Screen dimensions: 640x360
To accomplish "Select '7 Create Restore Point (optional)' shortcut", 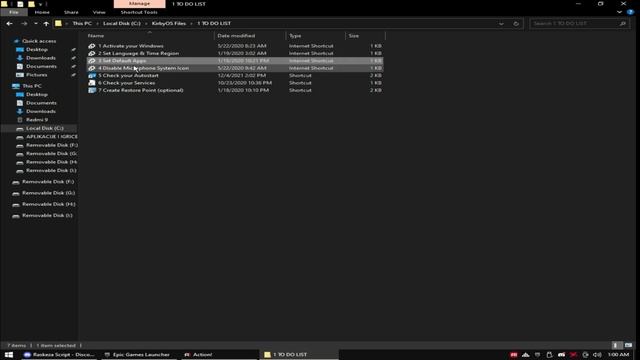I will tap(235, 90).
